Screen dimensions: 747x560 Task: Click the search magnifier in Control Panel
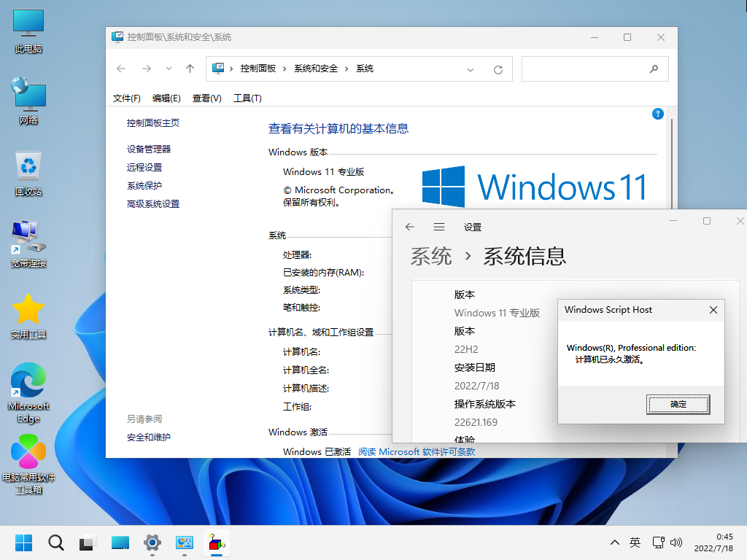pos(654,69)
